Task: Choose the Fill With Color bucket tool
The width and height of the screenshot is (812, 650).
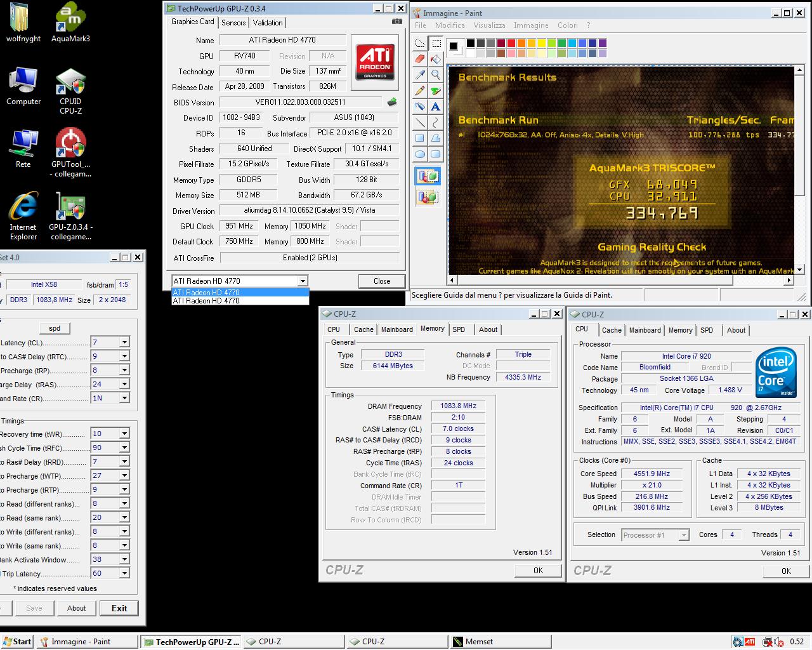Action: 436,59
